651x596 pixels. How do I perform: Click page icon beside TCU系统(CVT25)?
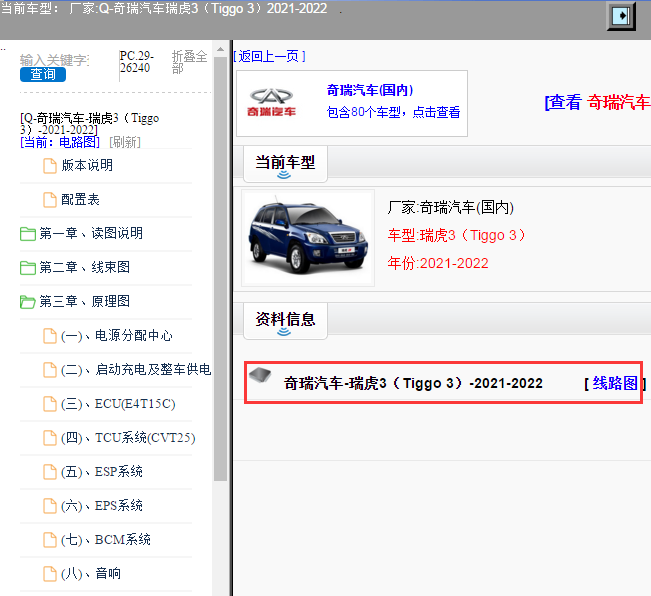(x=50, y=438)
